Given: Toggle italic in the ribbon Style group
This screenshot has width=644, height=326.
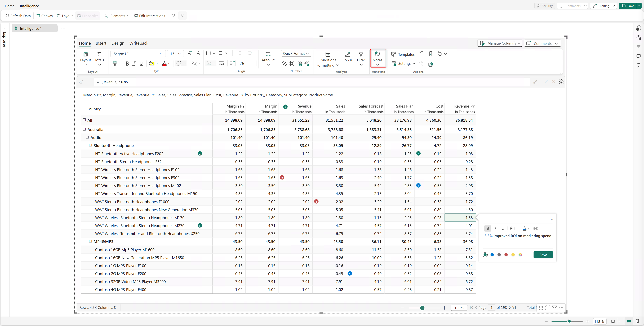Looking at the screenshot, I should pyautogui.click(x=134, y=64).
